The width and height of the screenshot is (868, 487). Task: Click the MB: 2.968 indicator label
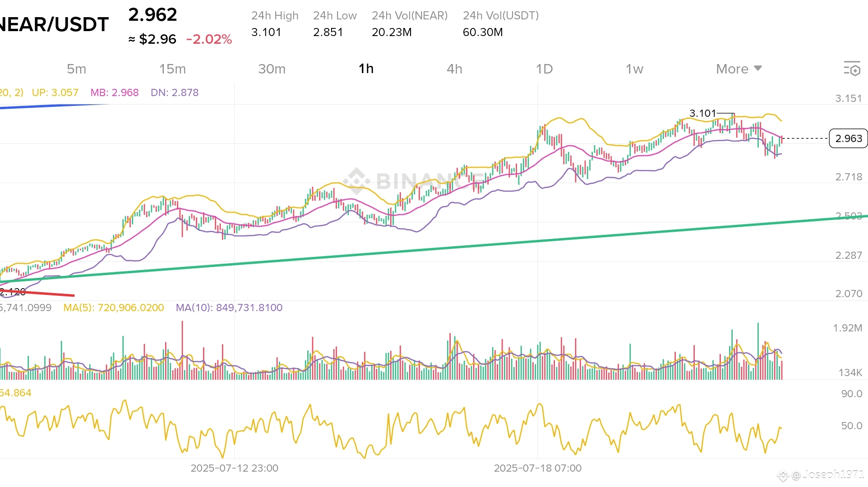click(x=115, y=92)
